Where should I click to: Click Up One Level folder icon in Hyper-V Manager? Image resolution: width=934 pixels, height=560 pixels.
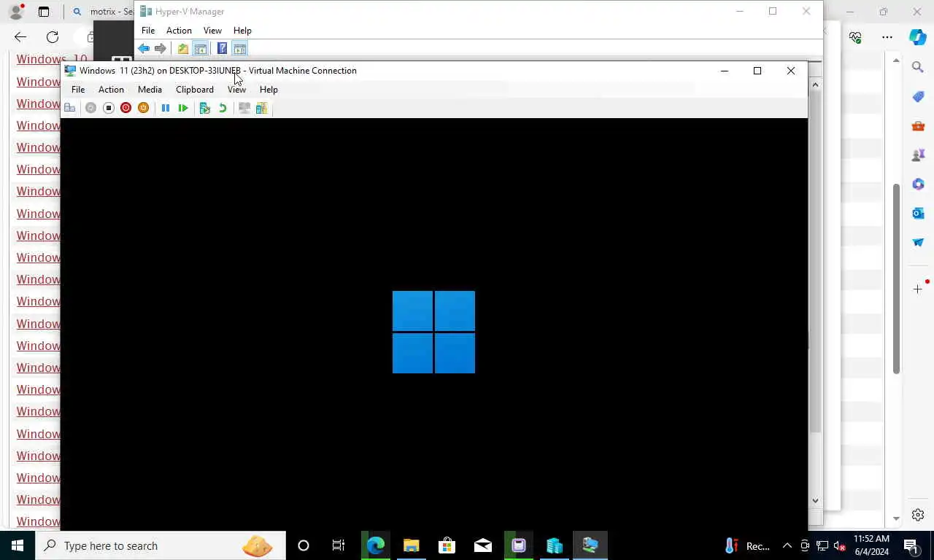pos(183,49)
